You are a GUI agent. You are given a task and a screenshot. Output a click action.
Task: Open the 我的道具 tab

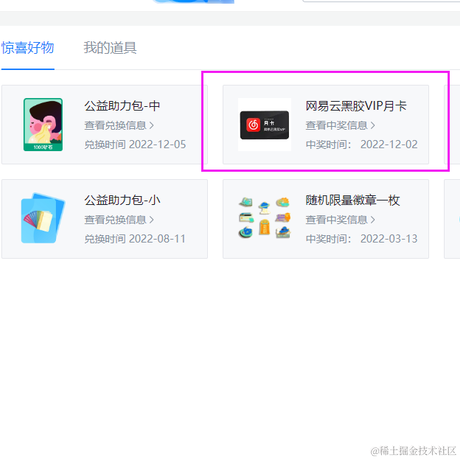point(110,48)
